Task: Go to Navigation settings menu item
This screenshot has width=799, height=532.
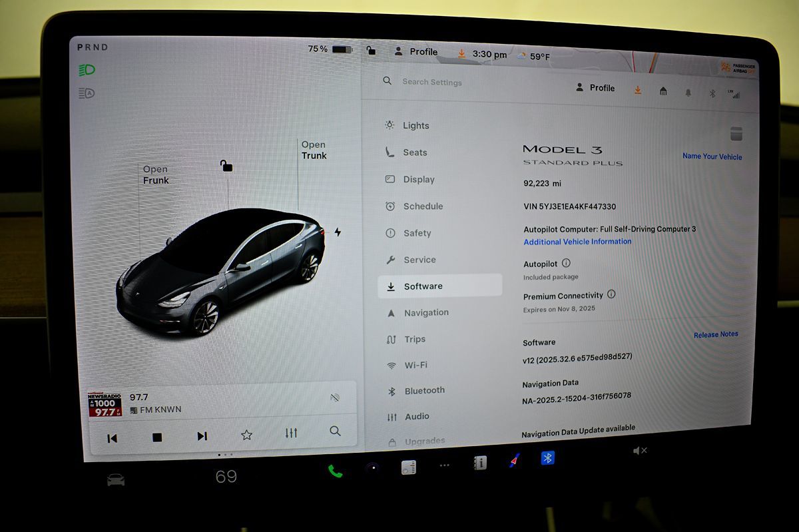Action: (x=425, y=312)
